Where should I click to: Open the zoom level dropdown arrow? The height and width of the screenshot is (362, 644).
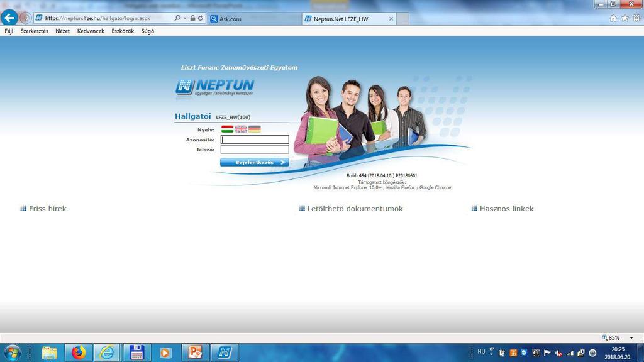[x=631, y=337]
